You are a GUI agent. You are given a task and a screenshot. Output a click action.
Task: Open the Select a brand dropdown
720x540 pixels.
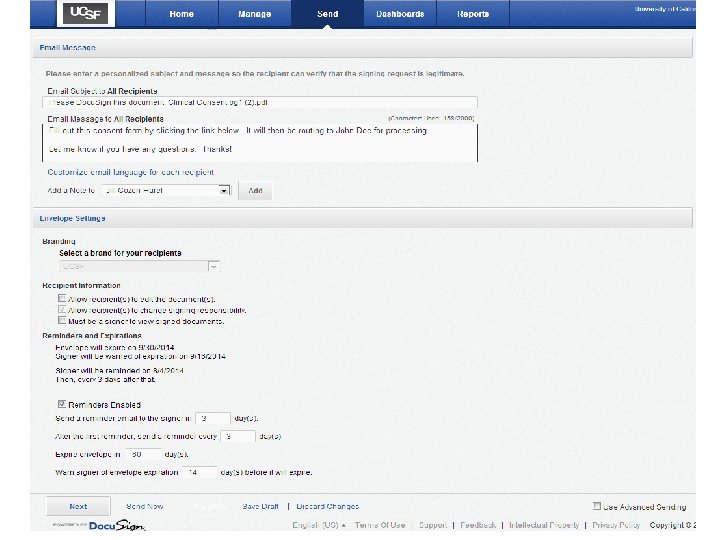(x=139, y=266)
